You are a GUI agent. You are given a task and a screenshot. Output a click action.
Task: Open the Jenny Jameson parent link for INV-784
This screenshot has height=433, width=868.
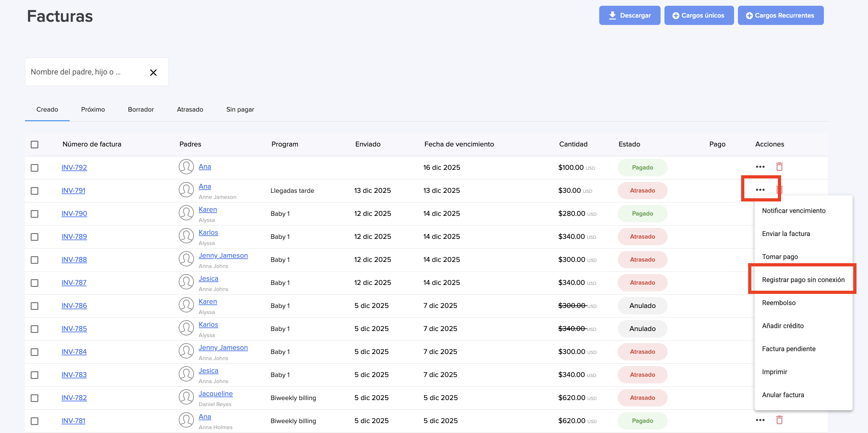click(x=223, y=348)
